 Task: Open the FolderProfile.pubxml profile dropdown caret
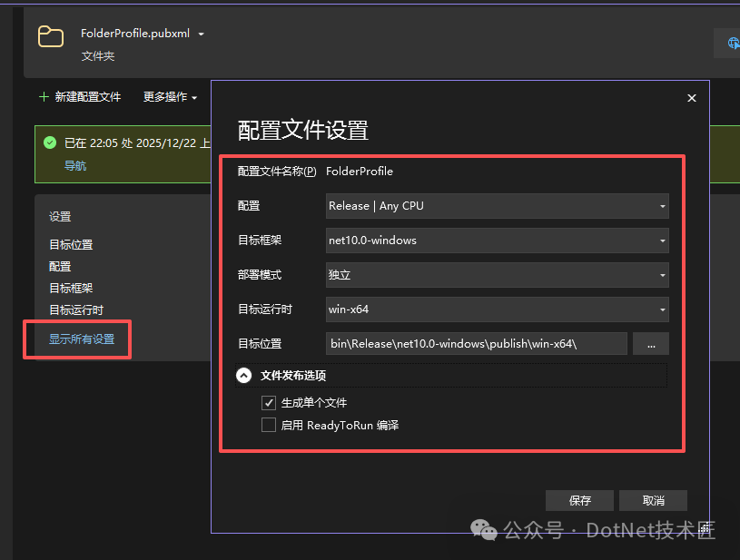(x=202, y=33)
